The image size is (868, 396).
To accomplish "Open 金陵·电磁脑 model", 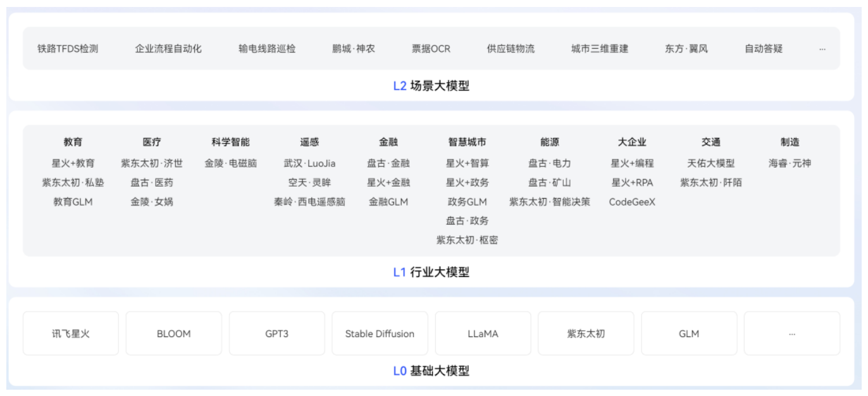I will tap(231, 163).
